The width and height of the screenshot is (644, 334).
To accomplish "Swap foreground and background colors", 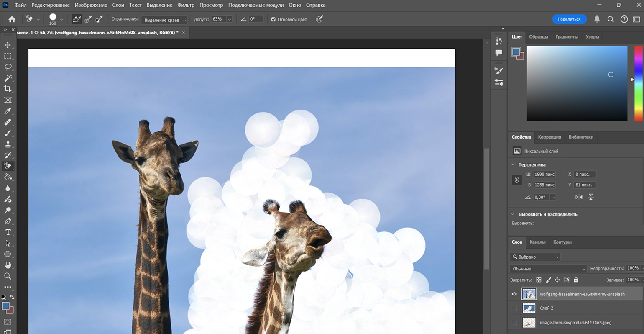I will (x=12, y=297).
